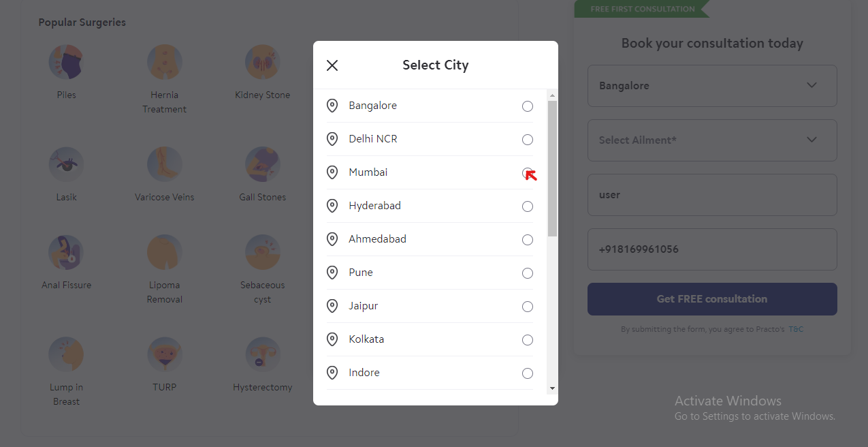Image resolution: width=868 pixels, height=447 pixels.
Task: Click the phone number input field
Action: (x=712, y=249)
